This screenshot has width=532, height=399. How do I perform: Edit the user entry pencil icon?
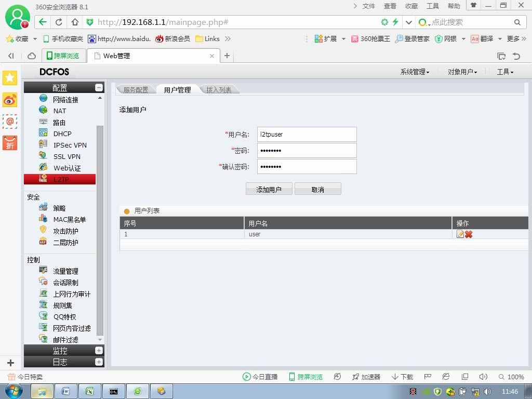click(460, 234)
